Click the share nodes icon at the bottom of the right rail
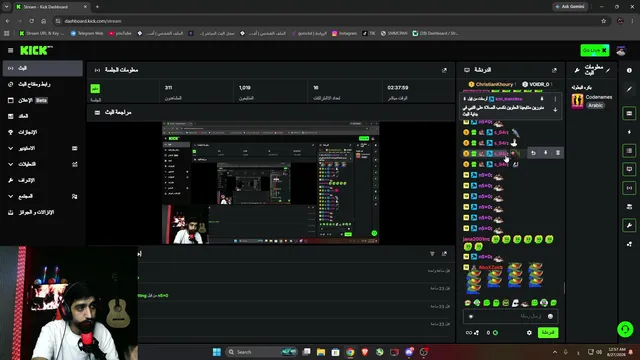 (x=629, y=244)
